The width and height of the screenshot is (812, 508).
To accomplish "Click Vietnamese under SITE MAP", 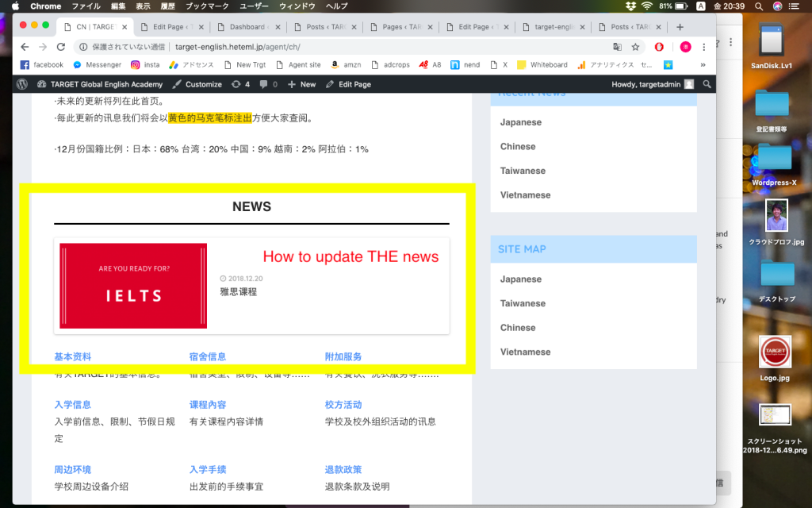I will pyautogui.click(x=524, y=352).
